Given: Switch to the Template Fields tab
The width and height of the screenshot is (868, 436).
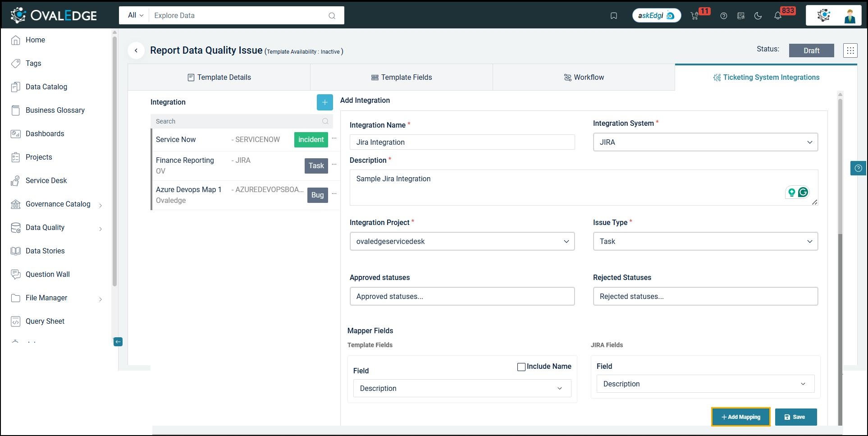Looking at the screenshot, I should pyautogui.click(x=401, y=78).
